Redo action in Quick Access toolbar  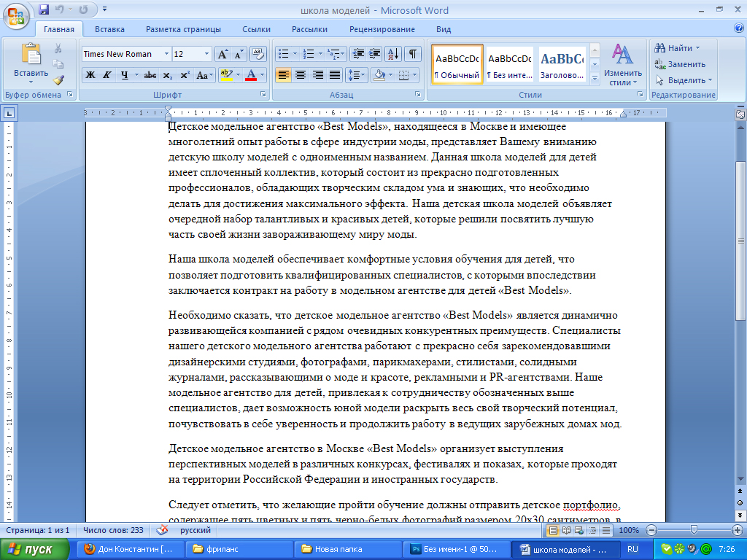[x=83, y=9]
